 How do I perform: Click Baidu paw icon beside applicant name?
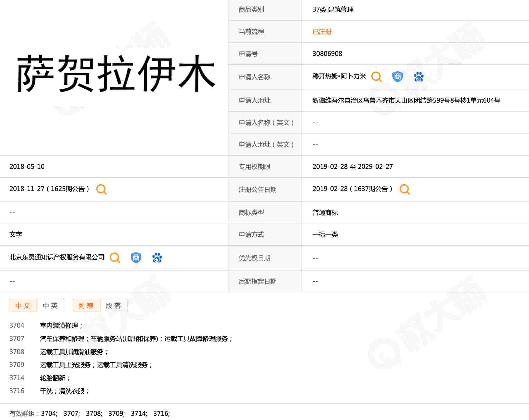[419, 77]
